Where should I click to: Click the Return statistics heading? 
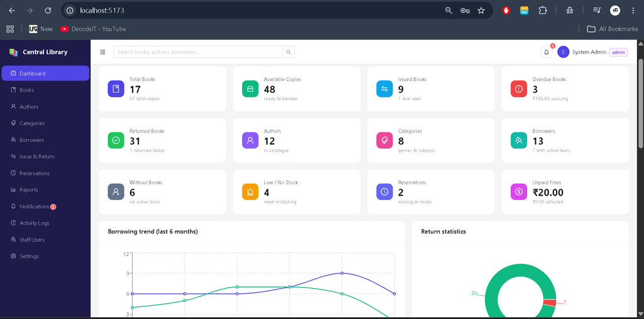[x=443, y=232]
